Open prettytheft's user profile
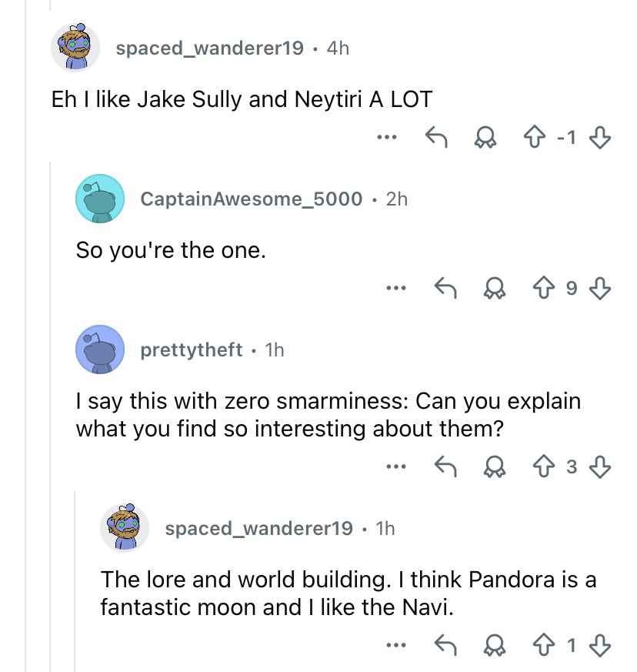The height and width of the screenshot is (672, 637). [191, 350]
